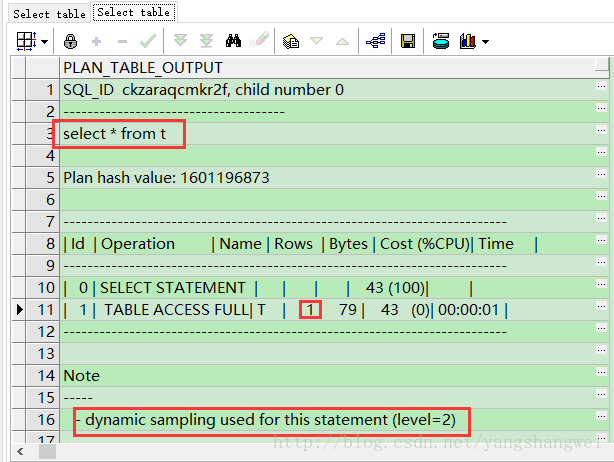
Task: Expand the chart icon dropdown arrow
Action: click(x=485, y=42)
